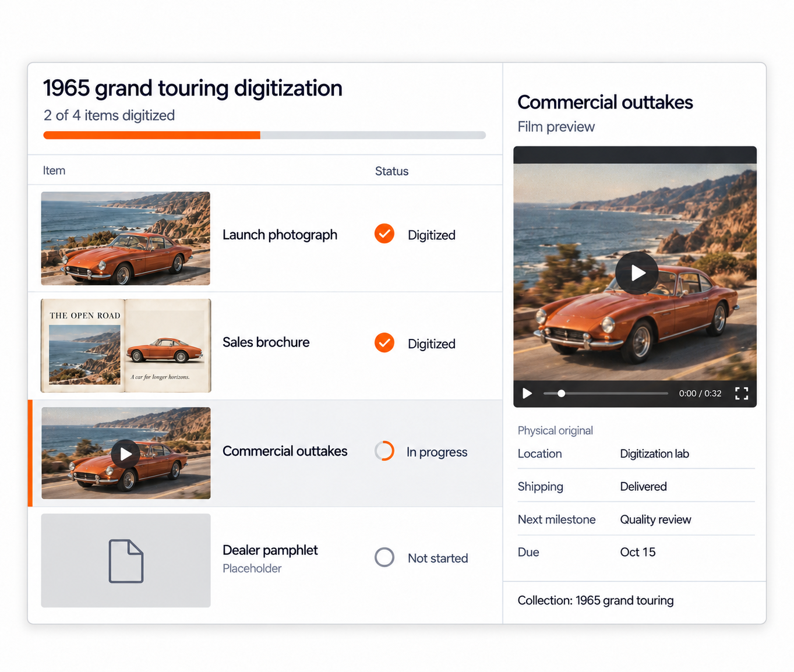The width and height of the screenshot is (794, 672).
Task: Click the play overlay on Commercial outtakes thumbnail
Action: [125, 454]
